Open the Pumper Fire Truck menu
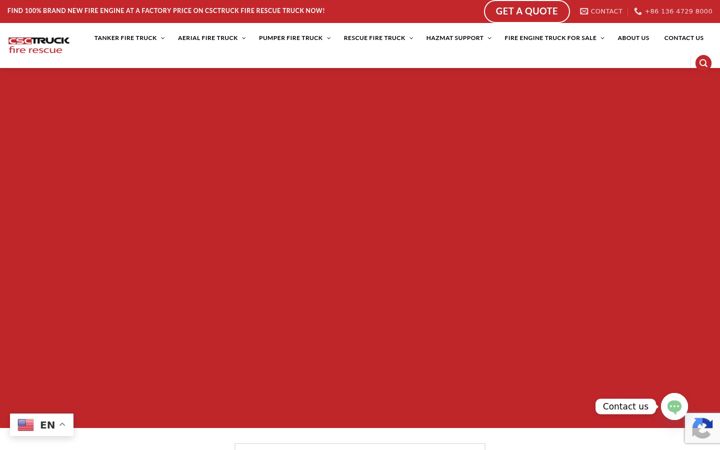 [x=291, y=38]
